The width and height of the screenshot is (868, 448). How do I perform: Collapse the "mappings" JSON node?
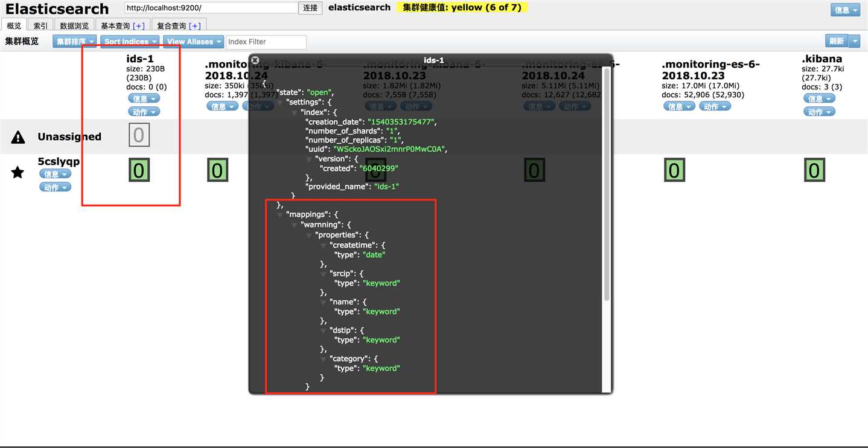[281, 215]
